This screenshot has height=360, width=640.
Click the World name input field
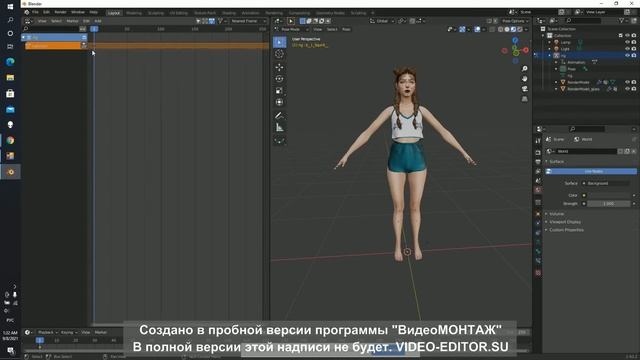pos(587,151)
